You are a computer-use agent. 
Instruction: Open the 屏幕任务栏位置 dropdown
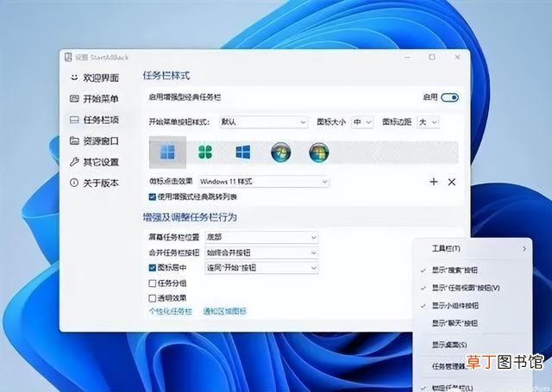pyautogui.click(x=261, y=237)
